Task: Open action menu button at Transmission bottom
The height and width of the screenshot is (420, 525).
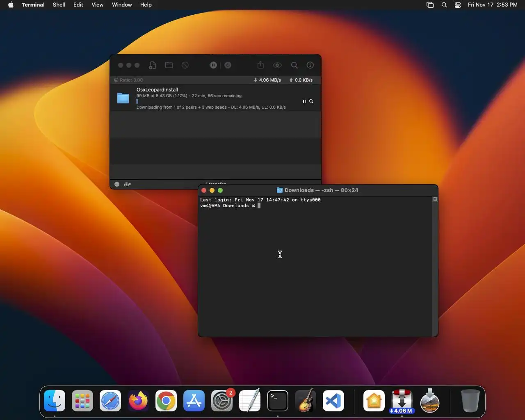Action: pos(117,184)
